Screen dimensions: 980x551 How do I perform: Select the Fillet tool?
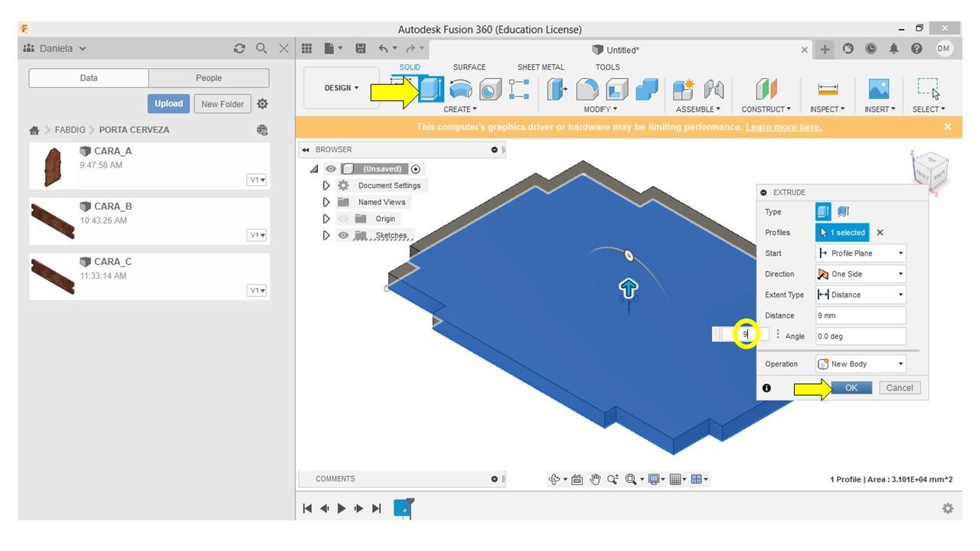tap(587, 90)
